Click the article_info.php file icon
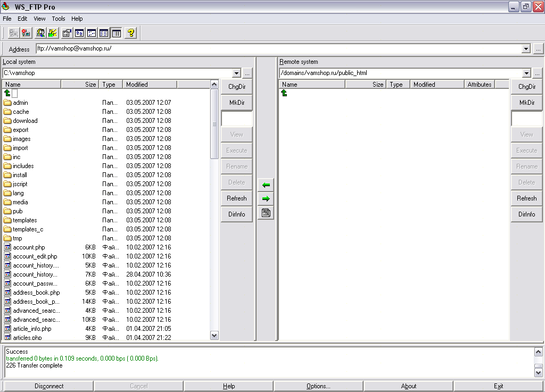Screen dimensions: 545x392 coord(7,329)
